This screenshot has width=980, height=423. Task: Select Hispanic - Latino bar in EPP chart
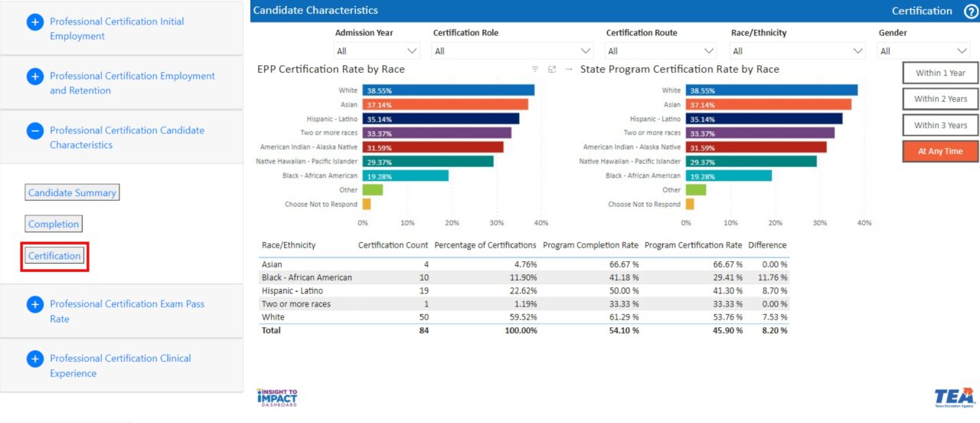[440, 119]
